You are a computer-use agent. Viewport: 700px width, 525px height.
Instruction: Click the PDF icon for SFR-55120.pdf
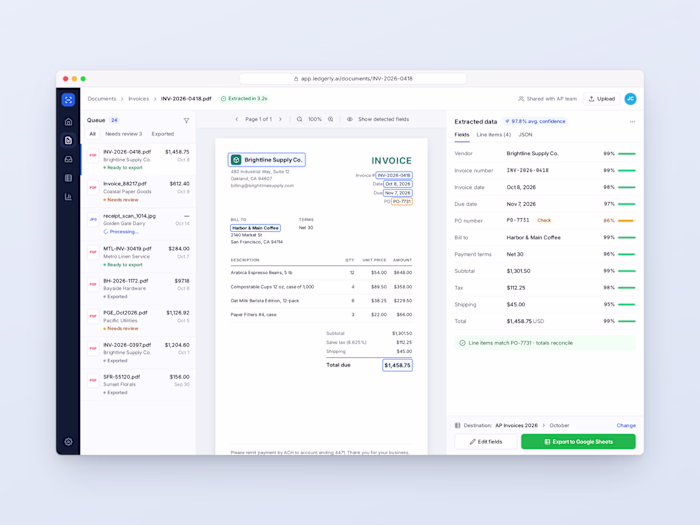[93, 380]
